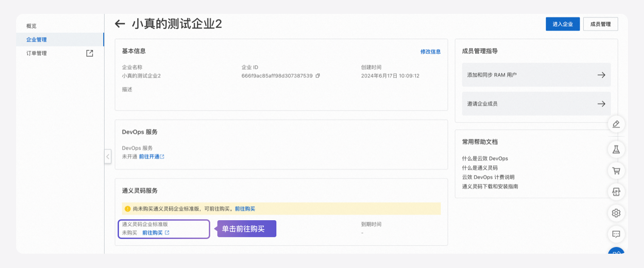Click the 进入企业 button
The image size is (644, 268).
tap(563, 24)
